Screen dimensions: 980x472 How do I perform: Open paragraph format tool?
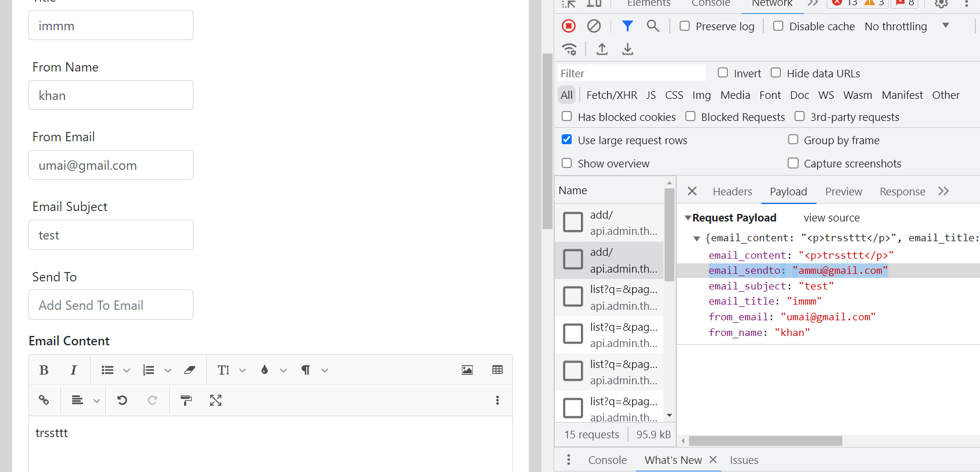[306, 370]
